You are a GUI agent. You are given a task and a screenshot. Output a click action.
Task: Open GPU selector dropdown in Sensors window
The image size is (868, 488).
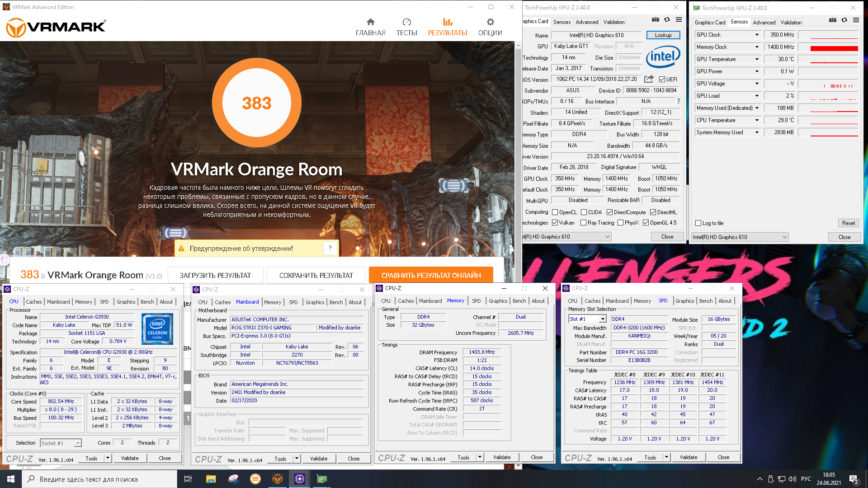click(x=740, y=237)
